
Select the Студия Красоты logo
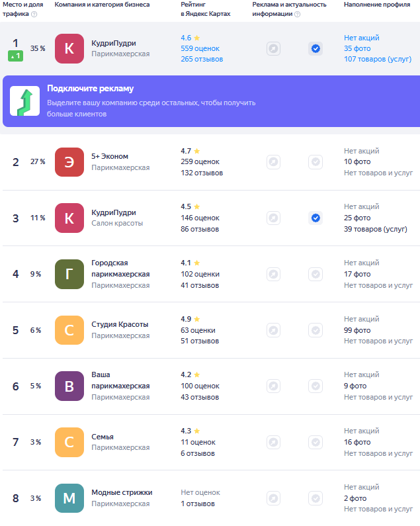69,330
